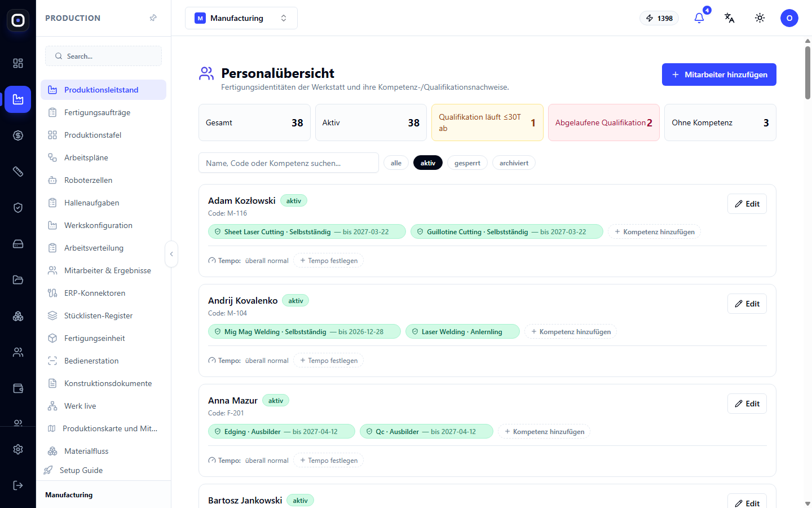
Task: Edit the Adam Kozłowski entry
Action: (747, 204)
